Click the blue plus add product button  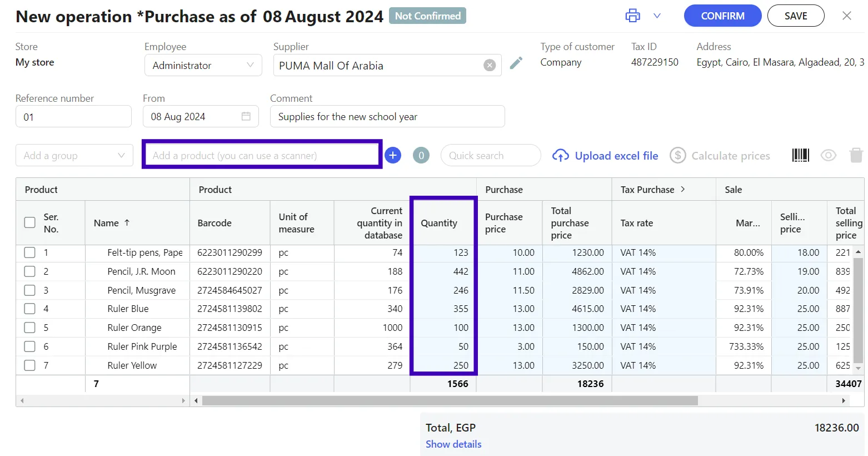(393, 155)
